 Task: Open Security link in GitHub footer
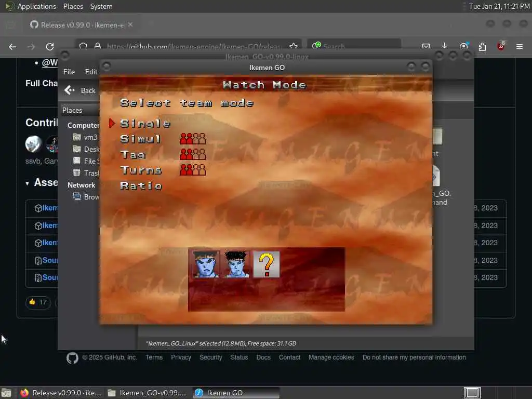pyautogui.click(x=211, y=357)
